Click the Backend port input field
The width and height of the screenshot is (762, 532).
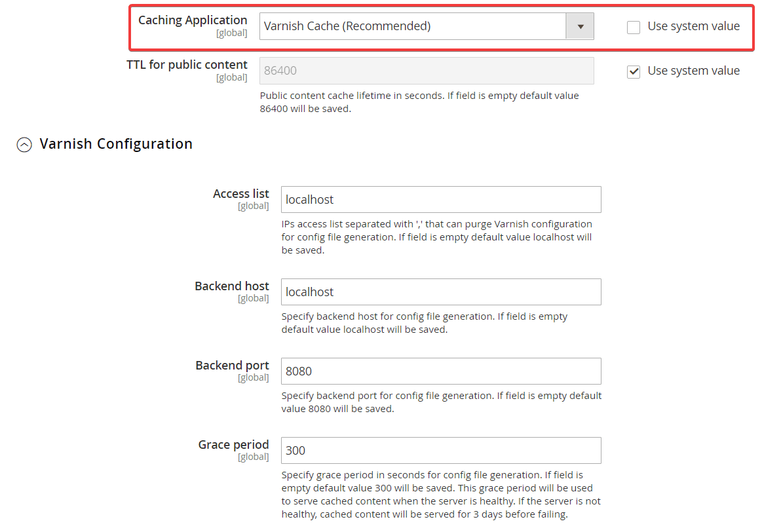pyautogui.click(x=441, y=371)
